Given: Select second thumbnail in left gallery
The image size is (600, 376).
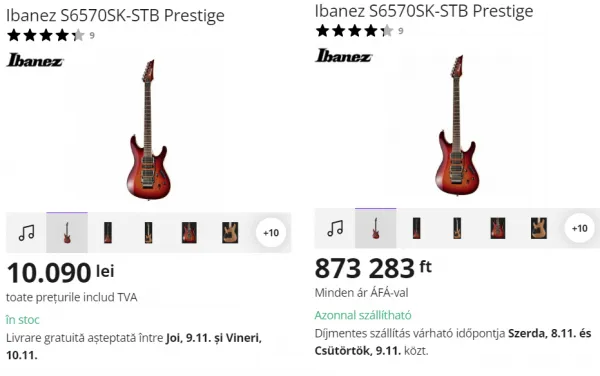Looking at the screenshot, I should (108, 233).
